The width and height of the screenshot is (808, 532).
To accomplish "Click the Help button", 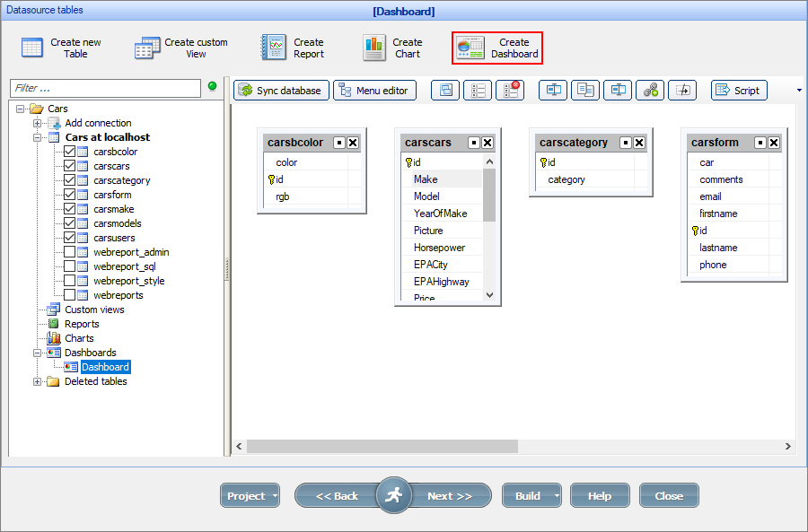I will tap(600, 495).
